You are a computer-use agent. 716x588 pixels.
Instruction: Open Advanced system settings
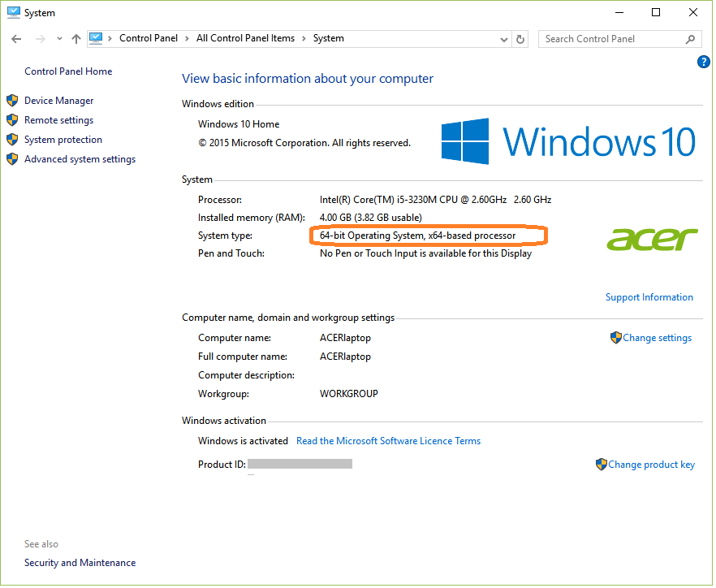pos(80,159)
